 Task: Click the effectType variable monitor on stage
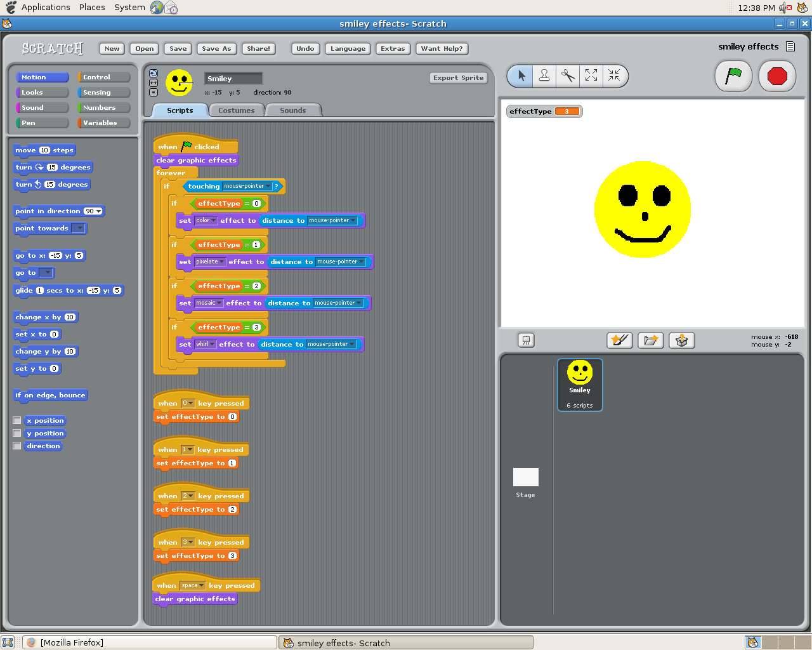click(544, 111)
